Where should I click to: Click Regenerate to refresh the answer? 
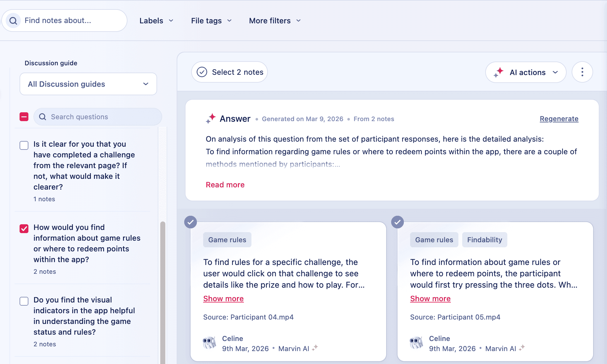pos(559,119)
